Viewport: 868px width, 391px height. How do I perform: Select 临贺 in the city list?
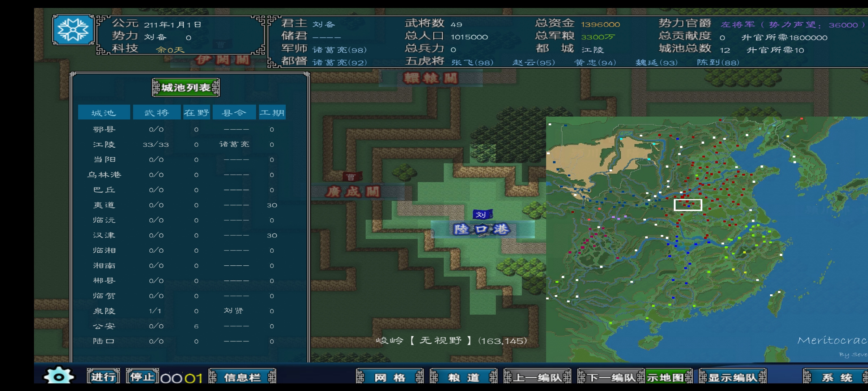pyautogui.click(x=104, y=295)
